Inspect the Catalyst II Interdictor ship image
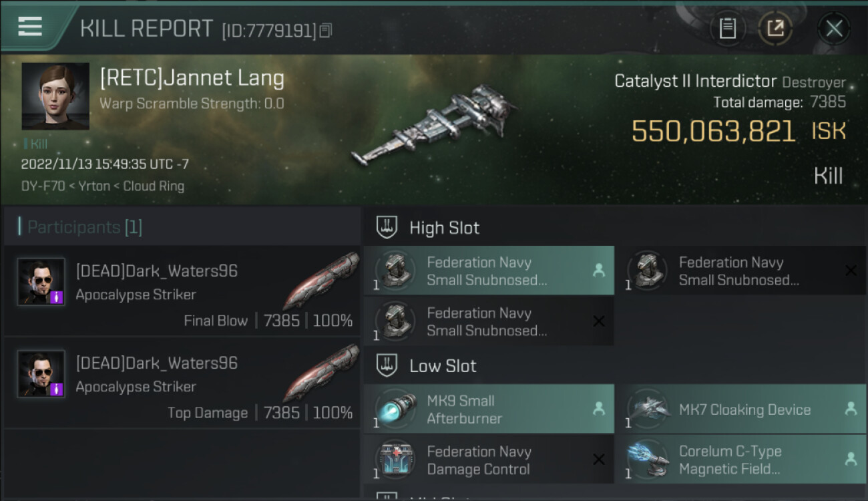Image resolution: width=868 pixels, height=501 pixels. pos(435,124)
